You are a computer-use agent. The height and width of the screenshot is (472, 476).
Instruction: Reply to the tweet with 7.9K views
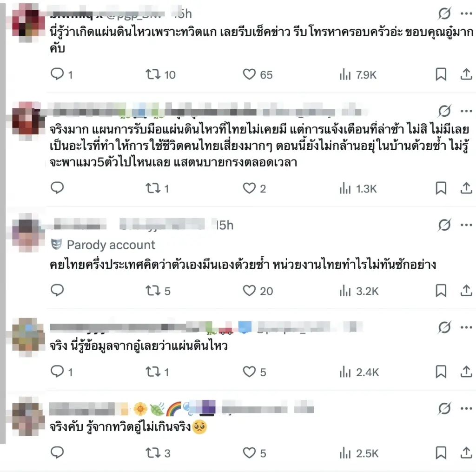(61, 74)
